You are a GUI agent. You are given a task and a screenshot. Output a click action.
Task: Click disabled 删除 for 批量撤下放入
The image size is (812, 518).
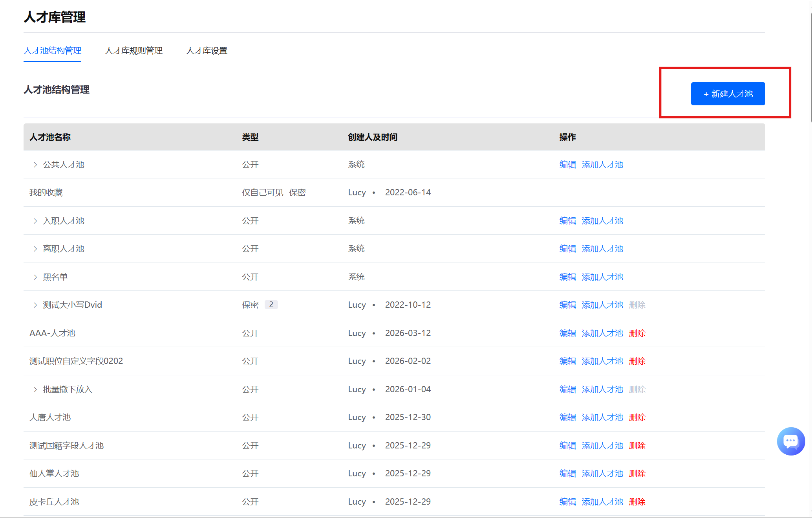click(637, 389)
